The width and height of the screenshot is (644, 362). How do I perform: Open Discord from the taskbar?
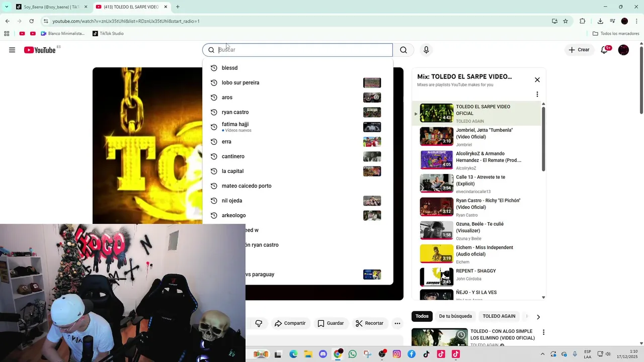tap(323, 354)
